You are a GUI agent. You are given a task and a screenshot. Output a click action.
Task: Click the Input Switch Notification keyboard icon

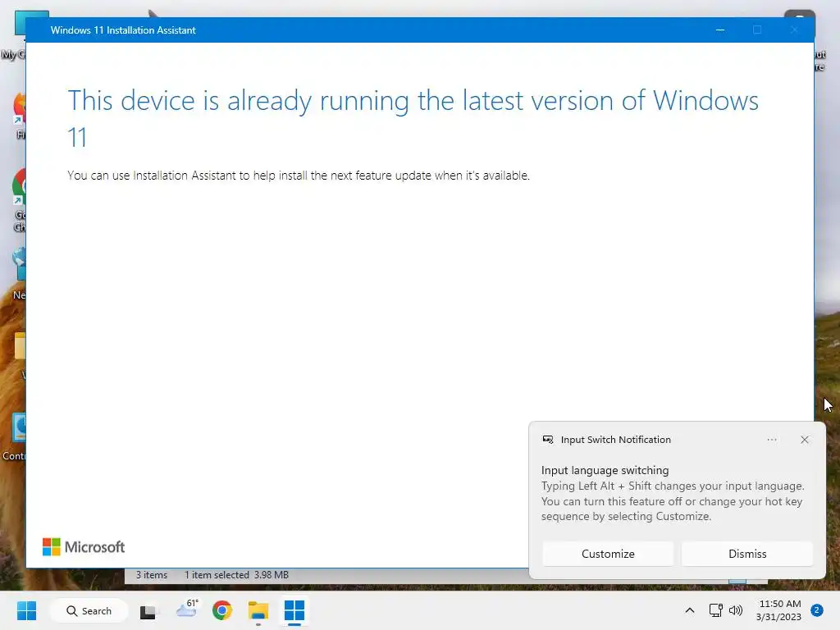coord(547,440)
